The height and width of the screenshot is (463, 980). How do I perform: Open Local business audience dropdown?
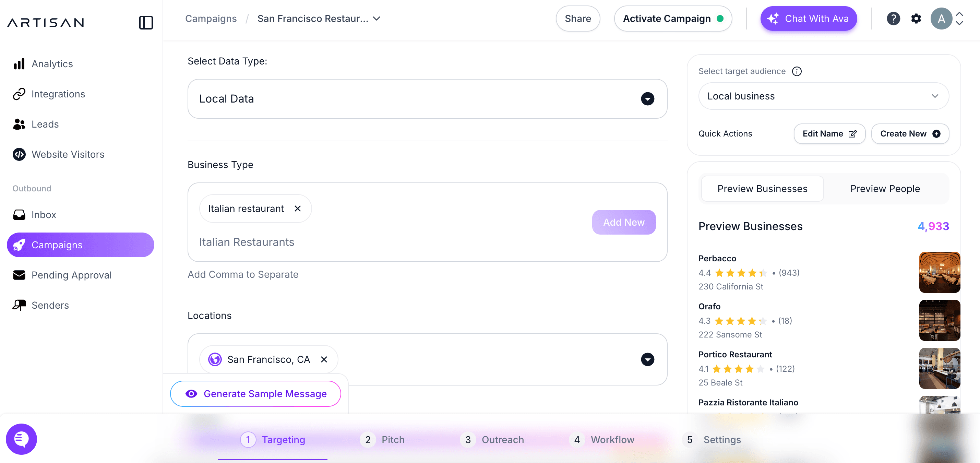[823, 96]
